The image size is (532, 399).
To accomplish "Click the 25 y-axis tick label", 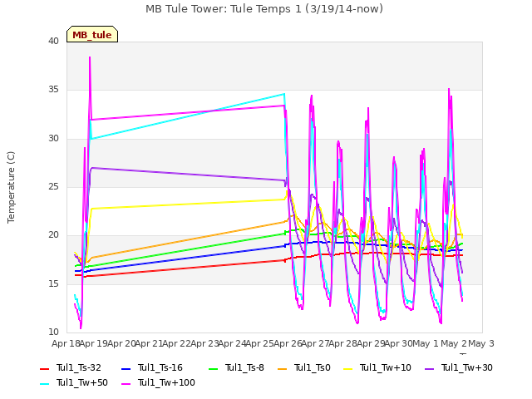I will click(x=53, y=186).
